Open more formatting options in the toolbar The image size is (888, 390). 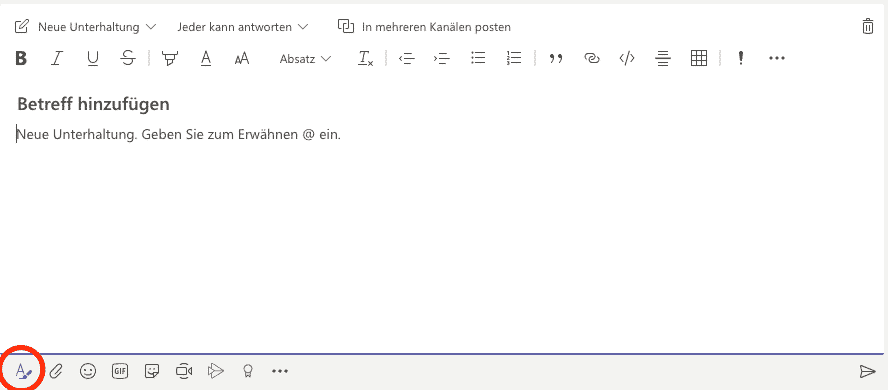click(x=777, y=58)
